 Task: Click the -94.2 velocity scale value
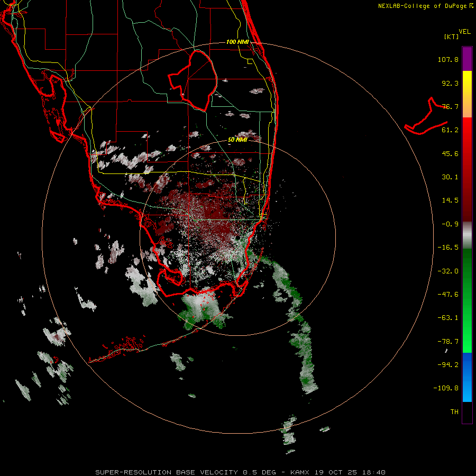pos(448,364)
